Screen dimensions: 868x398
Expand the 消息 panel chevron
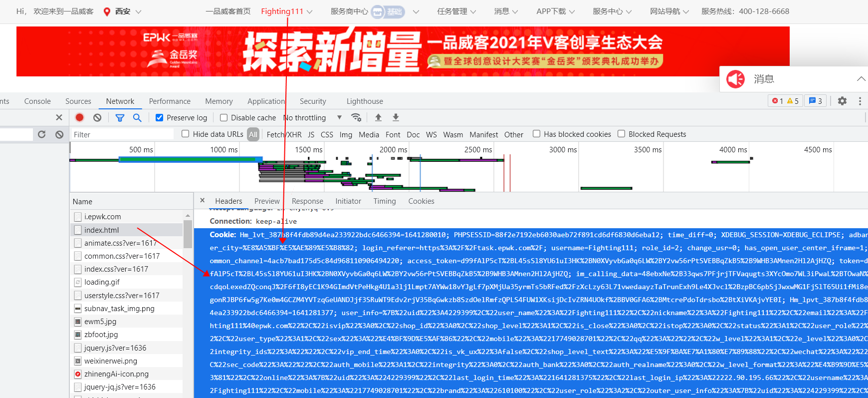tap(861, 79)
